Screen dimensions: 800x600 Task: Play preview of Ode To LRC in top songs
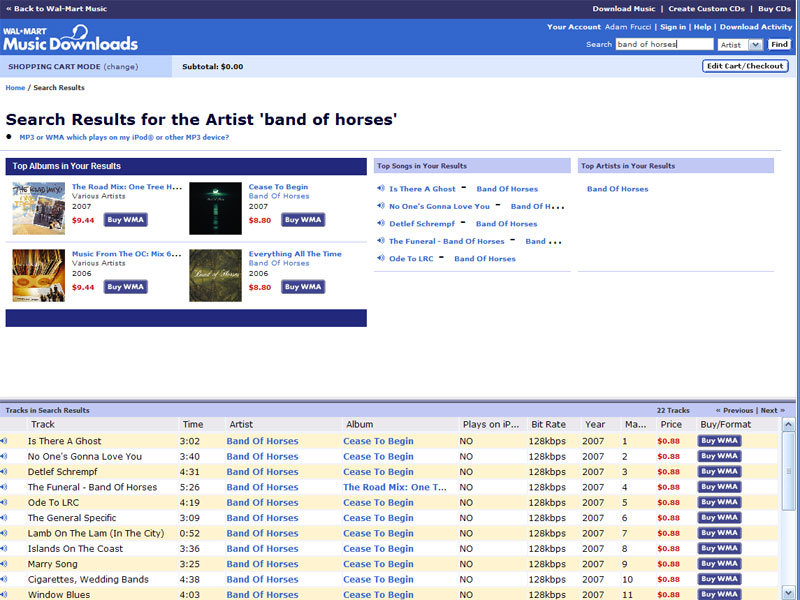[x=381, y=258]
